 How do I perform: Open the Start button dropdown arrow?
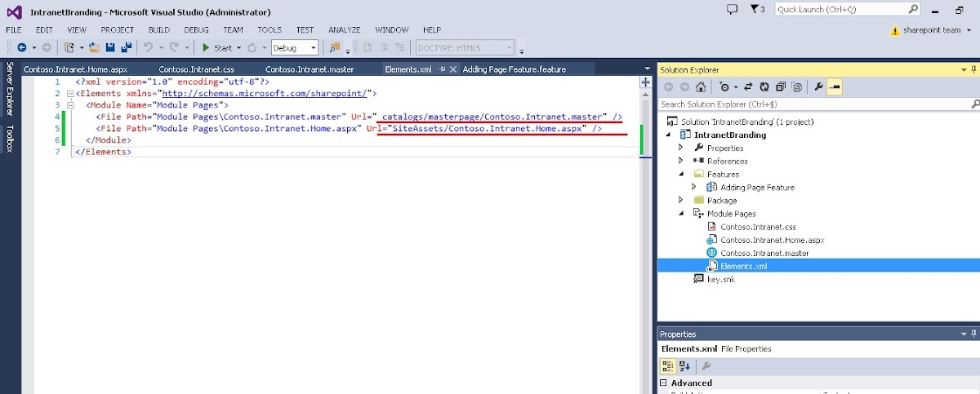(x=239, y=48)
